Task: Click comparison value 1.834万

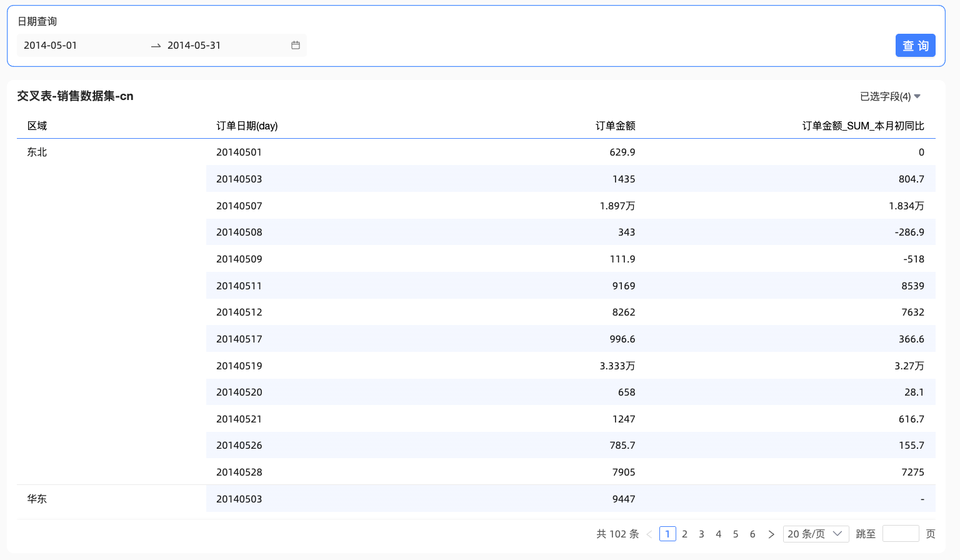Action: (x=906, y=206)
